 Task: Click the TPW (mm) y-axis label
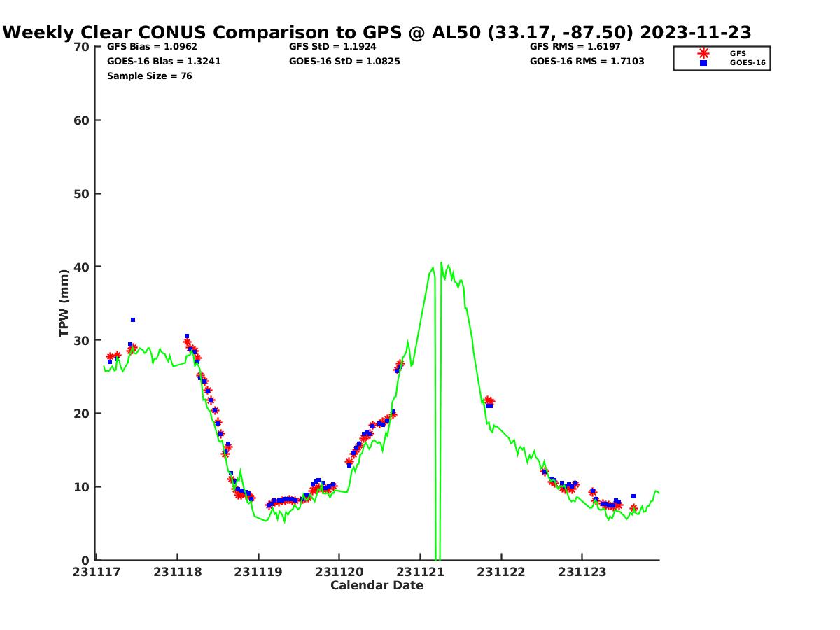click(64, 303)
